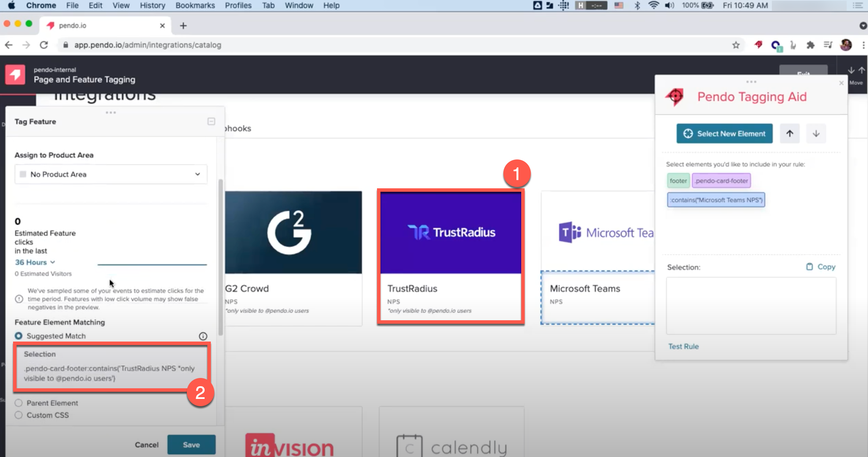
Task: Click the address bar URL
Action: [148, 45]
